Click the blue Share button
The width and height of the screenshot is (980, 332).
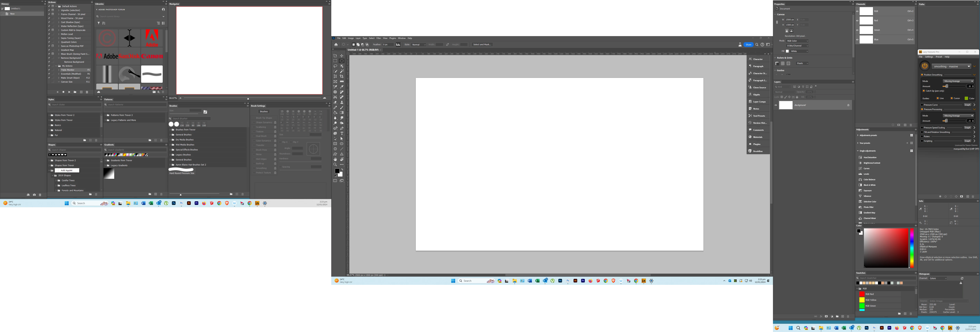748,45
